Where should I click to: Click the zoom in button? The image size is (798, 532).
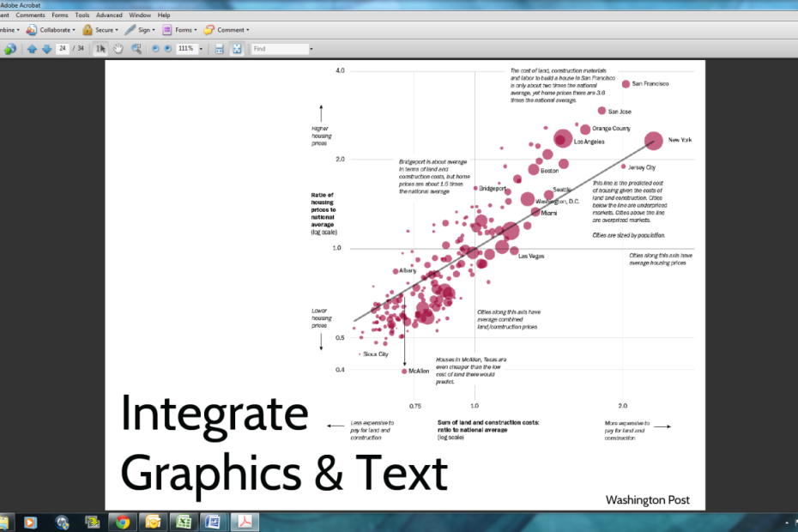[167, 49]
